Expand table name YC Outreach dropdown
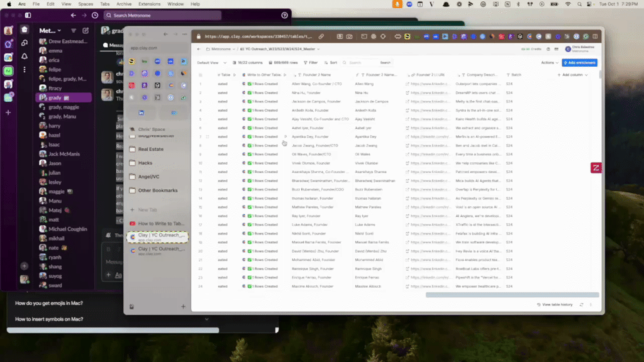Image resolution: width=644 pixels, height=362 pixels. [x=318, y=49]
